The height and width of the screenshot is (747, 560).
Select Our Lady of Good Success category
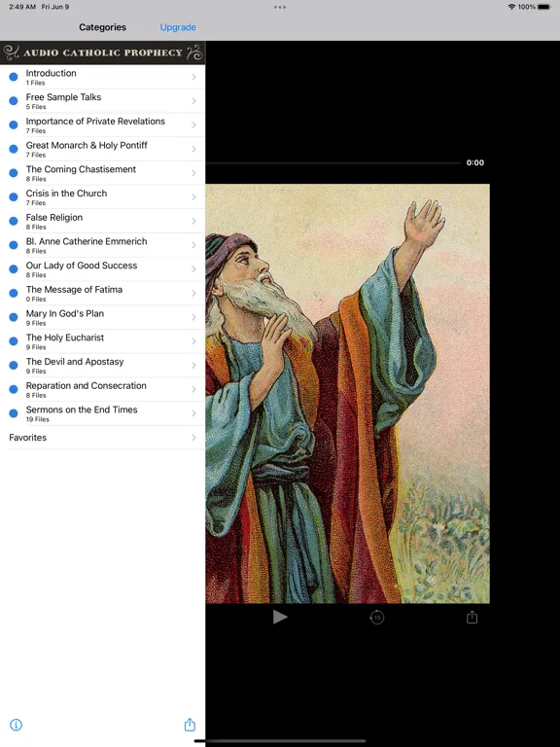click(102, 269)
